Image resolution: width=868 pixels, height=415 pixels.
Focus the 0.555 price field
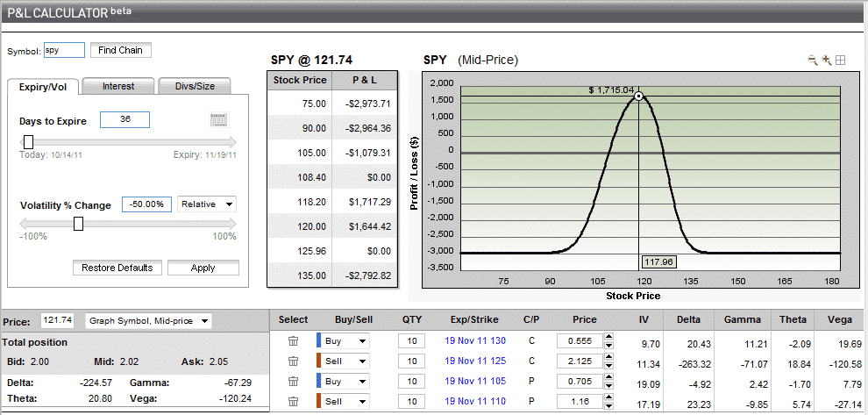pos(580,341)
